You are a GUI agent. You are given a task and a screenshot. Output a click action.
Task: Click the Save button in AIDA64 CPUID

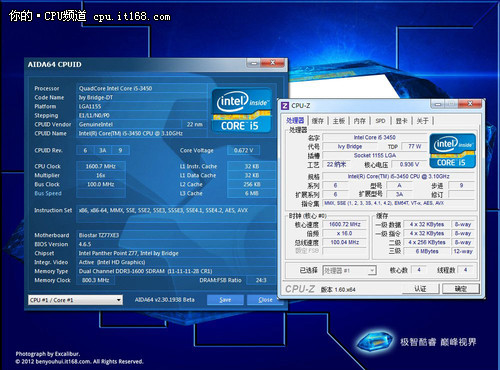[x=225, y=300]
